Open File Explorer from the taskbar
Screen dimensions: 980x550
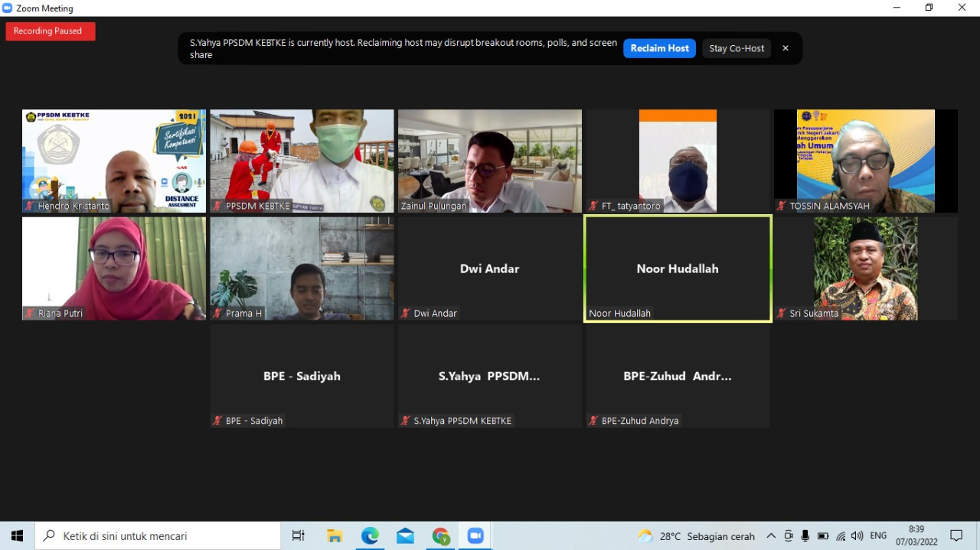(335, 535)
